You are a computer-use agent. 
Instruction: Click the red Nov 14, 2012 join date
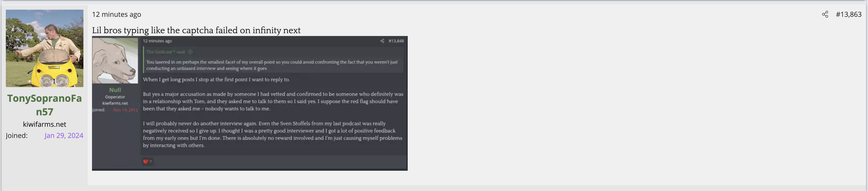[x=125, y=110]
